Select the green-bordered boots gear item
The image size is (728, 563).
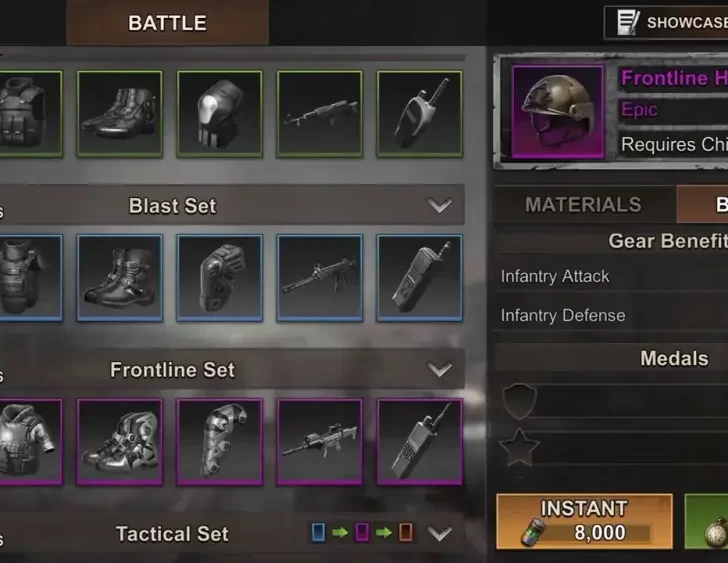pyautogui.click(x=120, y=114)
